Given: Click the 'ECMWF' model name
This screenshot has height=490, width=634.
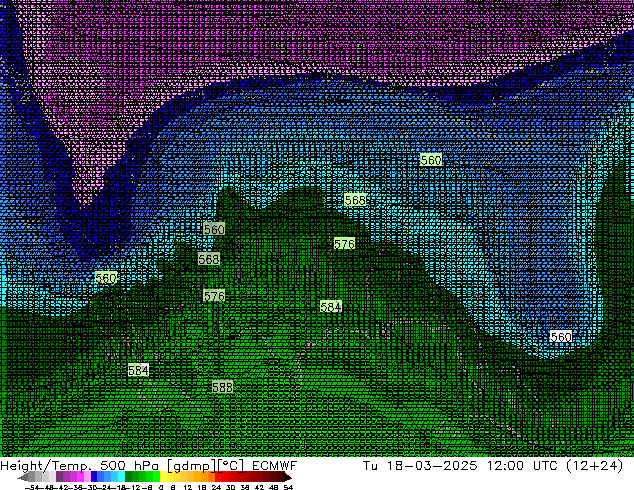Looking at the screenshot, I should pos(275,466).
